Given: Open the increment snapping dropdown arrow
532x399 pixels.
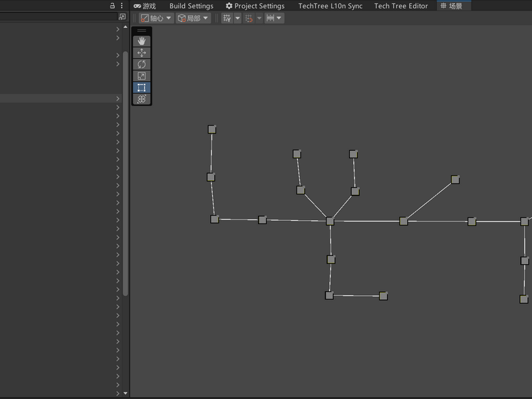Looking at the screenshot, I should [x=279, y=18].
